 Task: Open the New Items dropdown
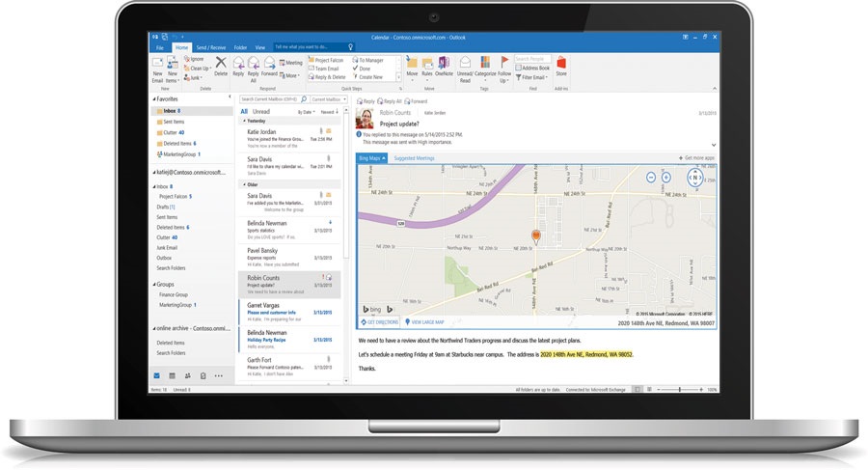point(173,69)
